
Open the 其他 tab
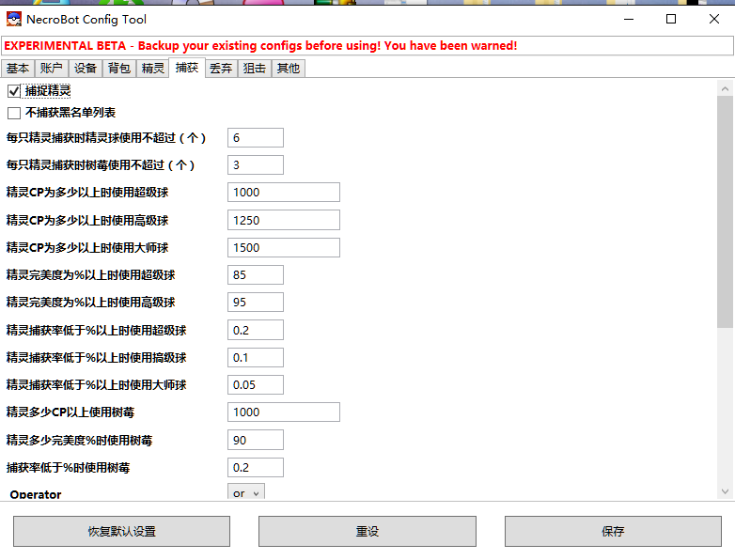coord(289,69)
